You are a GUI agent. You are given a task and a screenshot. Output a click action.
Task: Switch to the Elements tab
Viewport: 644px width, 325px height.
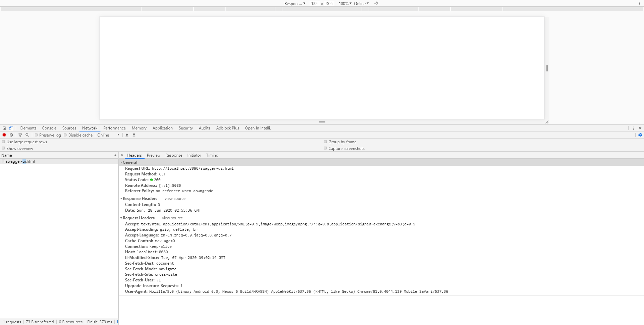click(x=28, y=128)
